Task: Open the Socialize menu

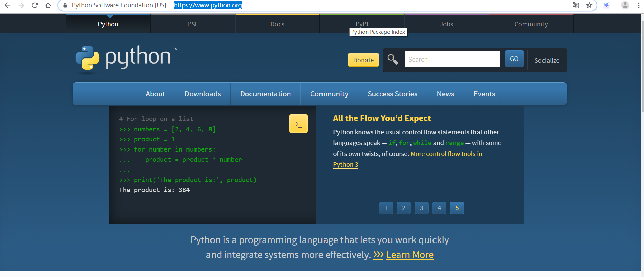Action: click(x=547, y=60)
